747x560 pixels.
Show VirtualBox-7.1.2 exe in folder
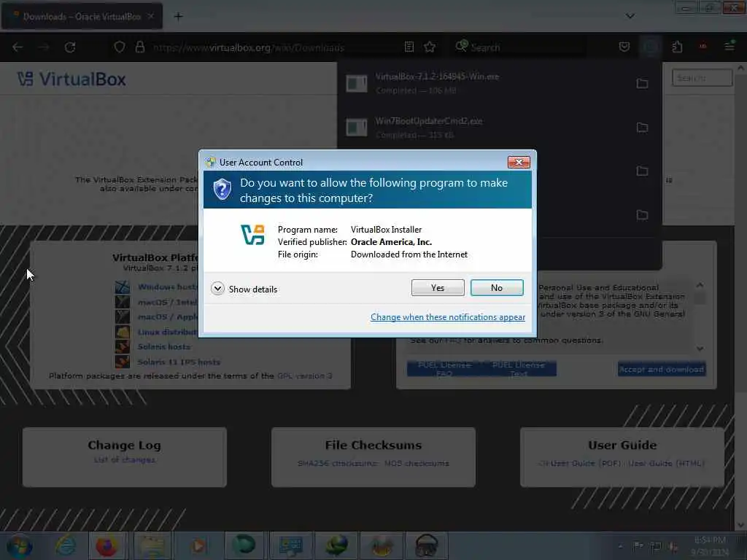[642, 84]
